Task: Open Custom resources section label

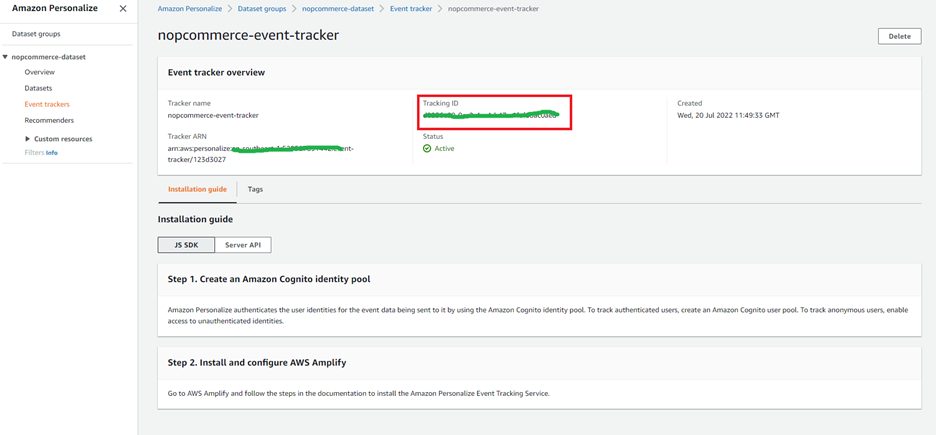Action: coord(63,139)
